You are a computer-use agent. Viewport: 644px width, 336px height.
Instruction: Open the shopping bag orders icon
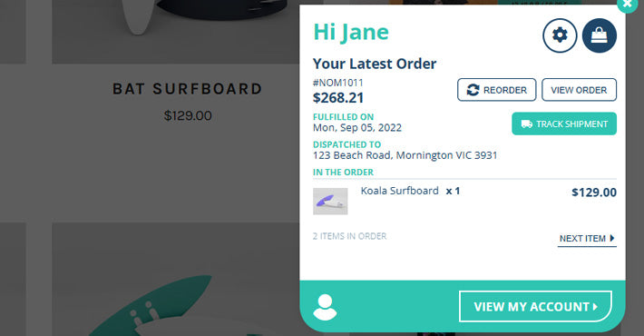(600, 35)
